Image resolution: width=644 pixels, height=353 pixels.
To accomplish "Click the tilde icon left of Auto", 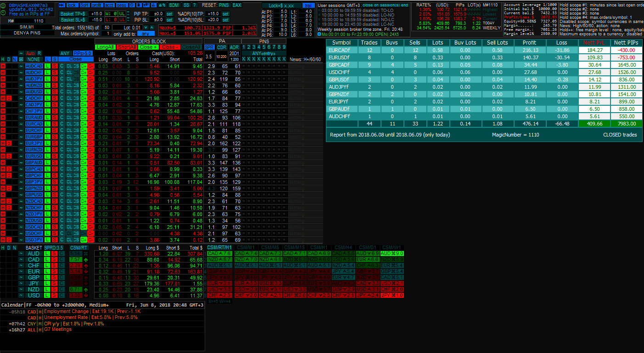I will (21, 53).
